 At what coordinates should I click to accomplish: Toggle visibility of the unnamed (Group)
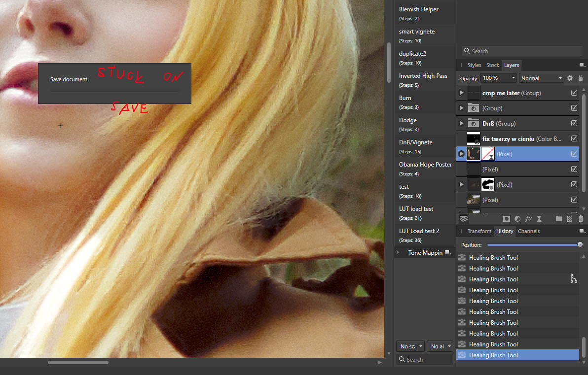point(574,108)
